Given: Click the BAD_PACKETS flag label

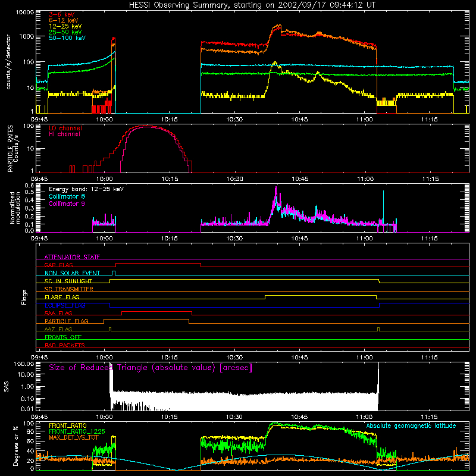Looking at the screenshot, I should pos(65,346).
